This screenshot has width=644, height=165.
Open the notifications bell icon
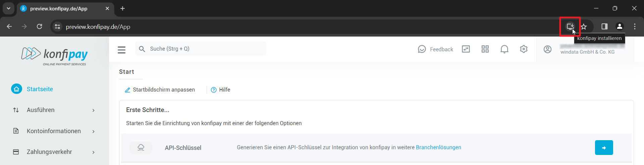[x=504, y=49]
